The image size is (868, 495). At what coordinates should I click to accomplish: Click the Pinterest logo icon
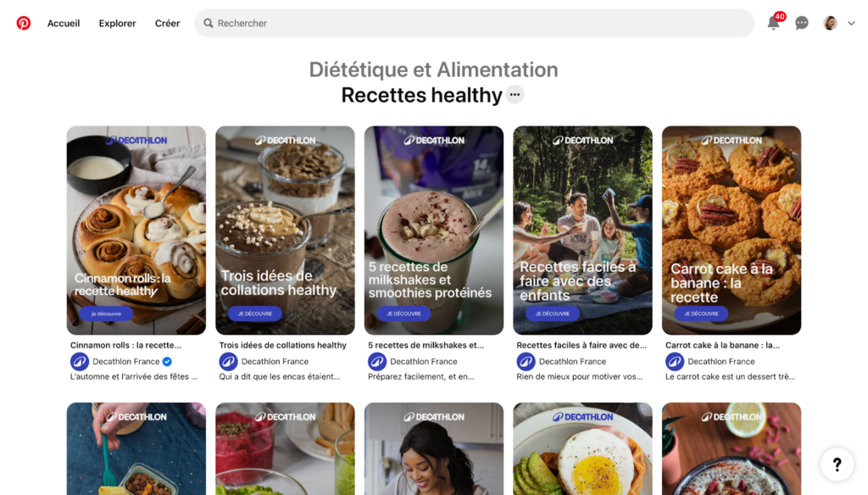[x=23, y=23]
